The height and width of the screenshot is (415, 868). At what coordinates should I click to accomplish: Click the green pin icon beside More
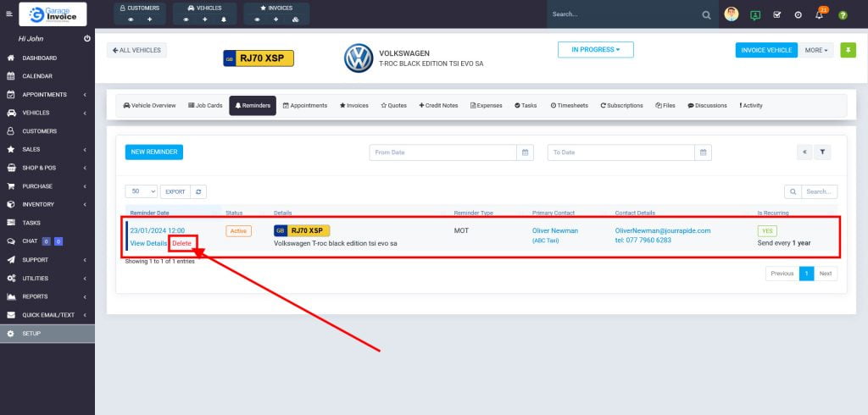(x=848, y=50)
